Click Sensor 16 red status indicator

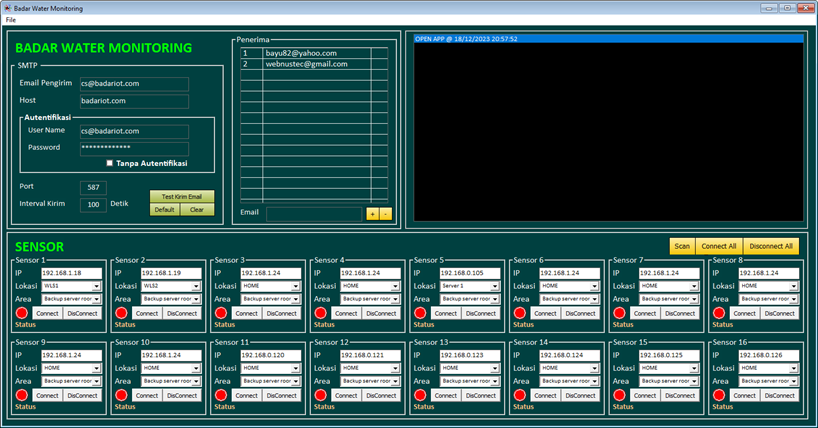[x=719, y=395]
